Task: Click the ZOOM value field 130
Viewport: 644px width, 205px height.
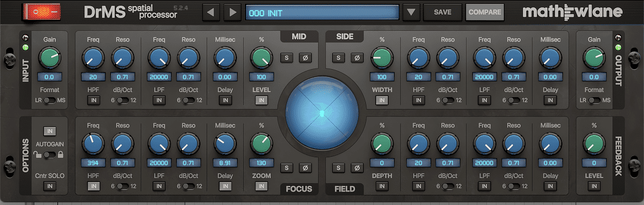Action: click(262, 163)
